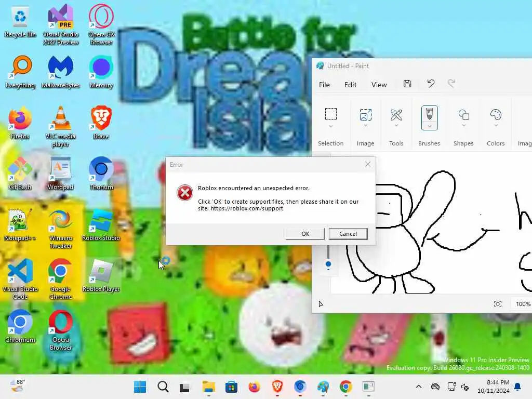Open Visual Studio 2022 Preview shortcut
Screen dimensions: 532x399
tap(61, 25)
